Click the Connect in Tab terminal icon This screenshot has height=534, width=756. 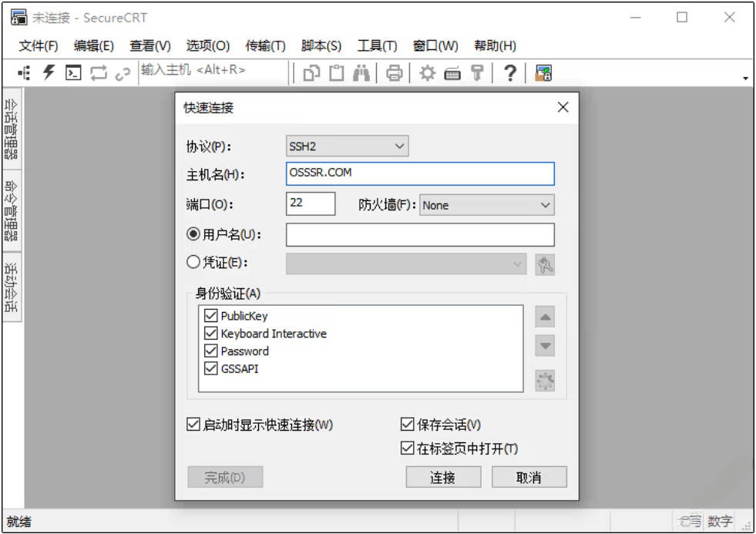click(x=73, y=73)
